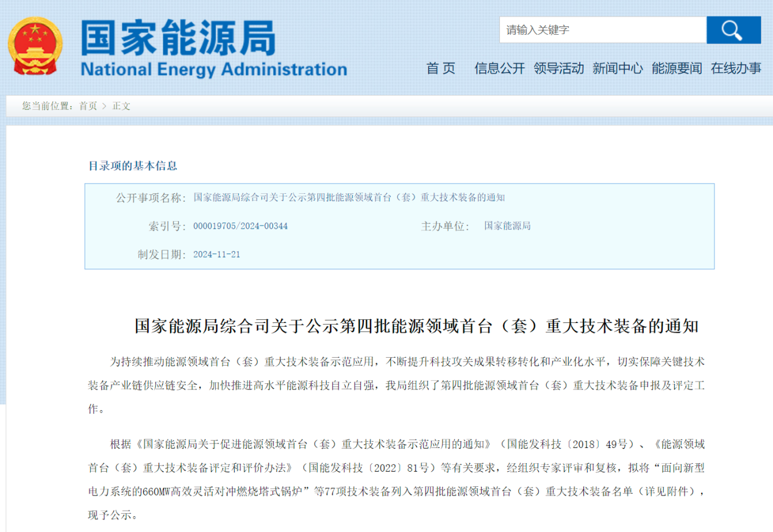This screenshot has height=532, width=773.
Task: Open the 首页 navigation menu item
Action: (x=441, y=68)
